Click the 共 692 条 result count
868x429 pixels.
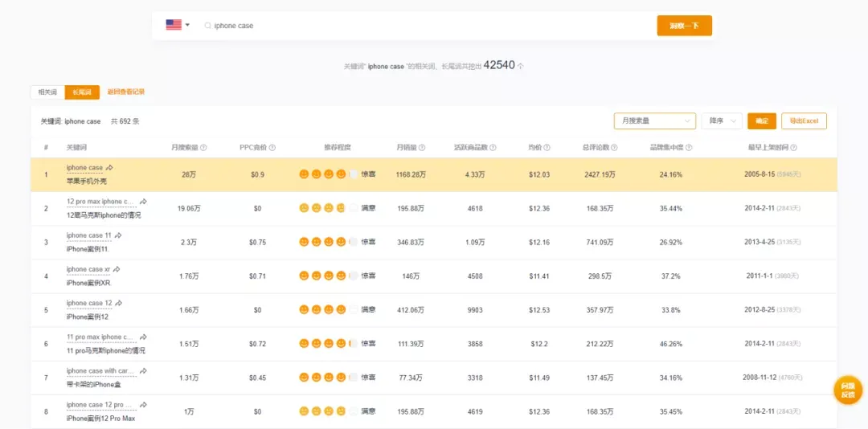coord(125,121)
